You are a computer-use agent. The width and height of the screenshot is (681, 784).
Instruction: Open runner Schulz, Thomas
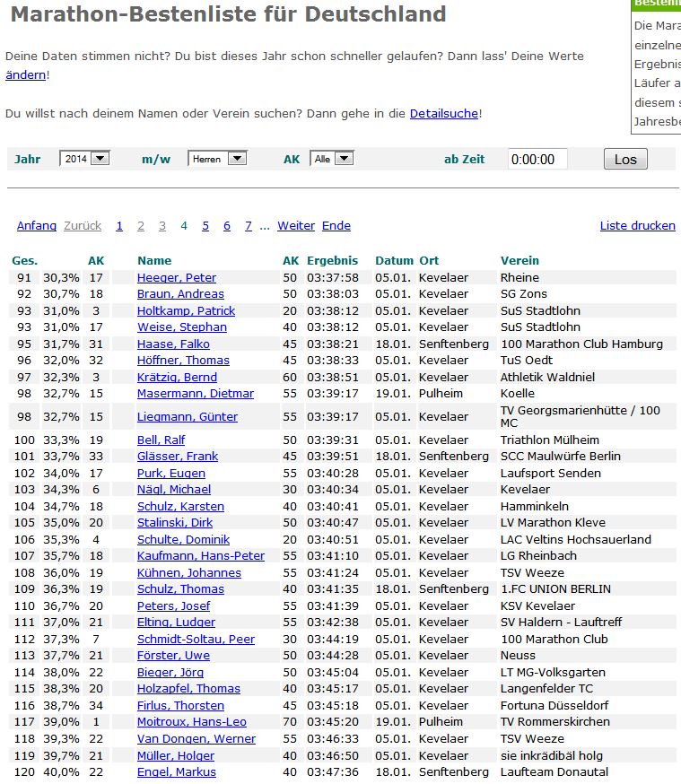(180, 589)
